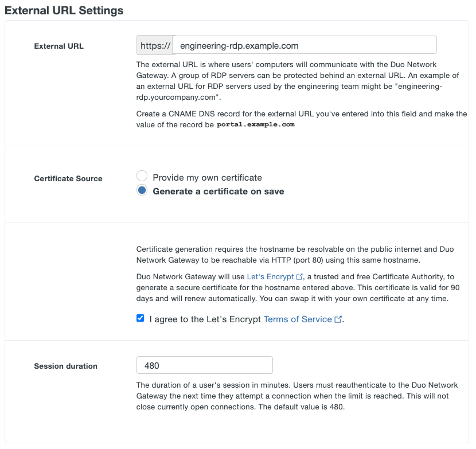The image size is (476, 449).
Task: Click the "Certificate Source" label
Action: point(68,179)
